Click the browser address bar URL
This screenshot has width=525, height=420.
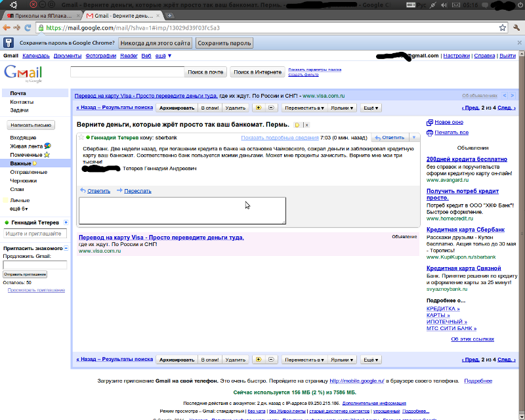click(133, 28)
